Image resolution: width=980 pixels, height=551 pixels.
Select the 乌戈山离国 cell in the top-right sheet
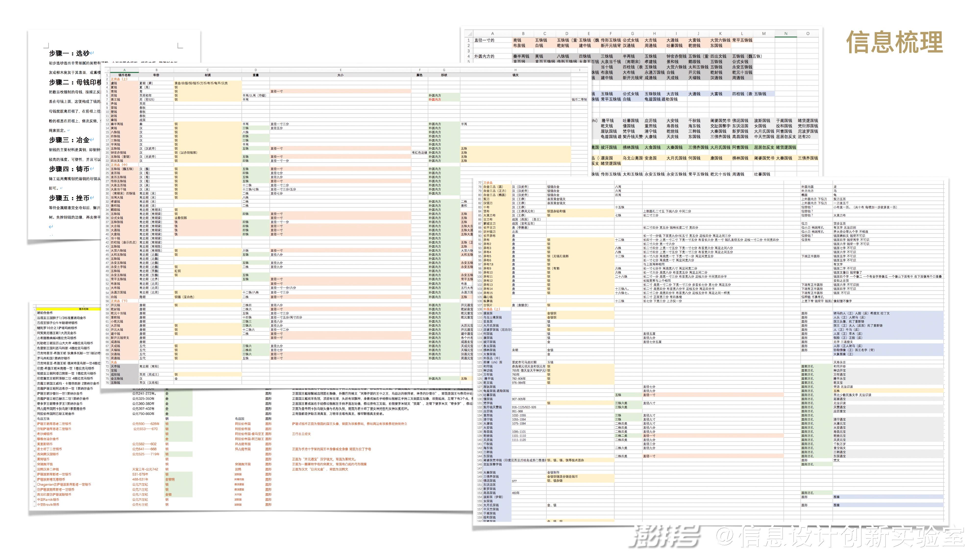(633, 158)
